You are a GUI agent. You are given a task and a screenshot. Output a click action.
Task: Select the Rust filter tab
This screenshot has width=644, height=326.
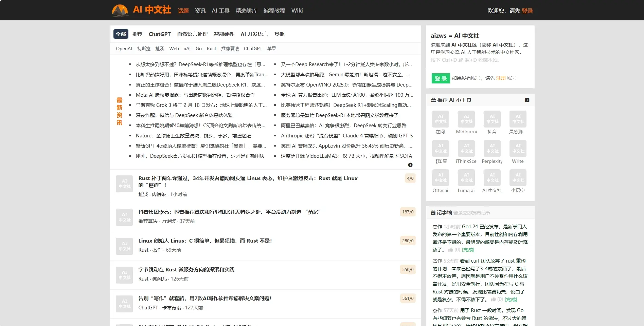click(x=211, y=49)
